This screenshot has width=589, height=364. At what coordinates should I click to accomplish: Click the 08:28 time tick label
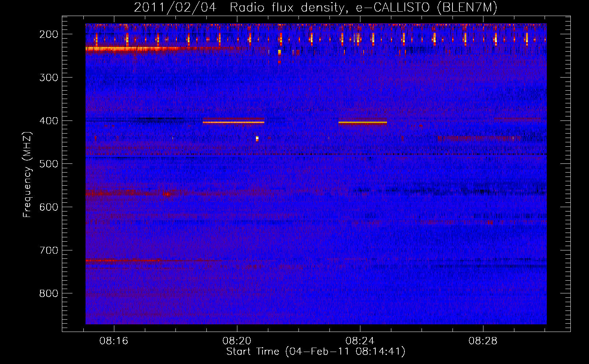click(483, 341)
